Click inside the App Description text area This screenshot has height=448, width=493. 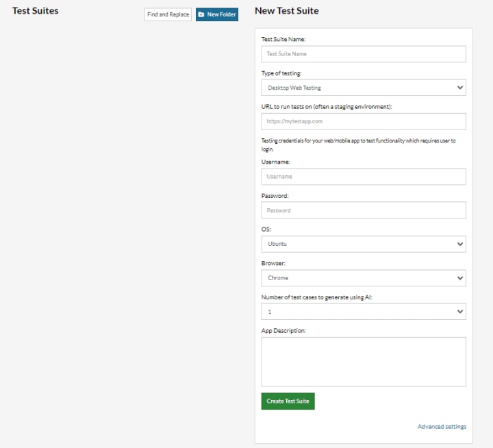tap(364, 362)
